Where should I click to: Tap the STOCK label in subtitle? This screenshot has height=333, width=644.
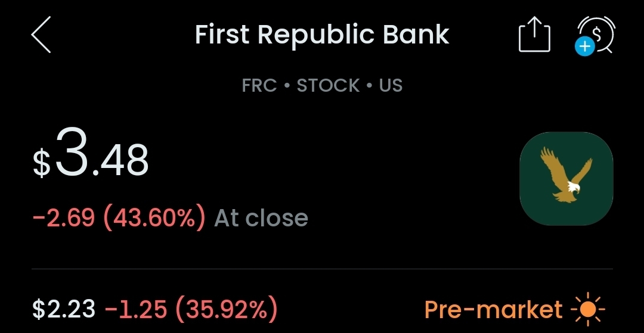[x=328, y=86]
